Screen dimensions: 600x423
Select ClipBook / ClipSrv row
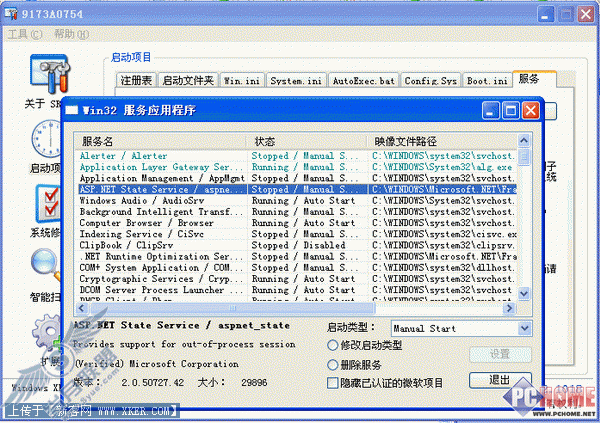coord(297,245)
